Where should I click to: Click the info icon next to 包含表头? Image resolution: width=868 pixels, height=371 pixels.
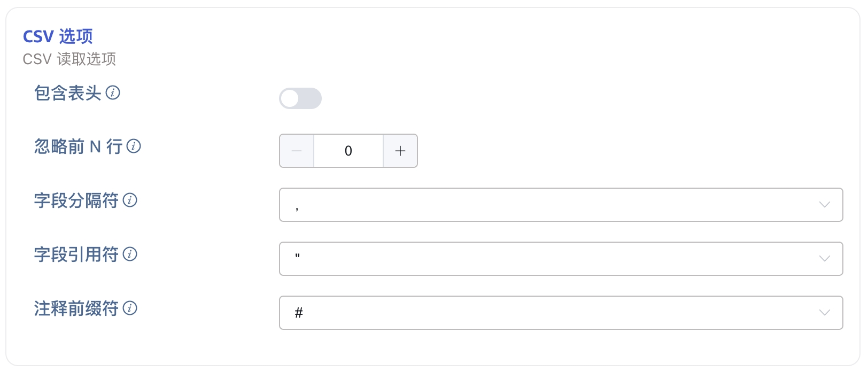coord(113,92)
